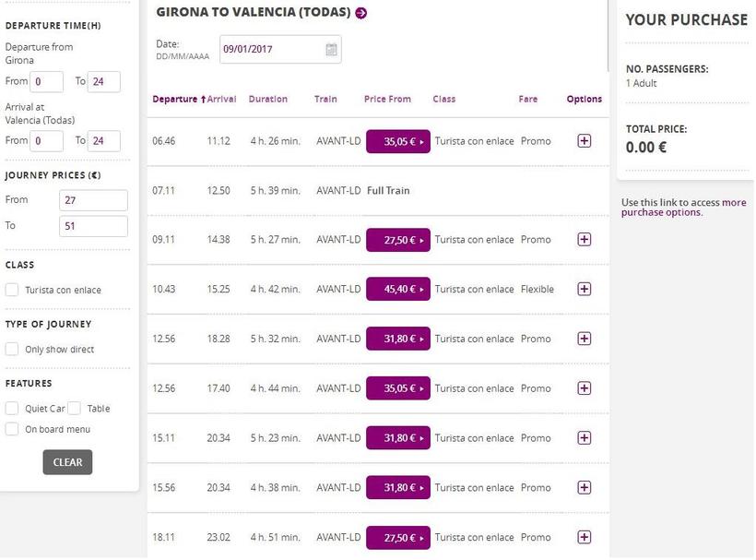Toggle the Quiet Car feature checkbox
The height and width of the screenshot is (560, 756).
tap(12, 409)
